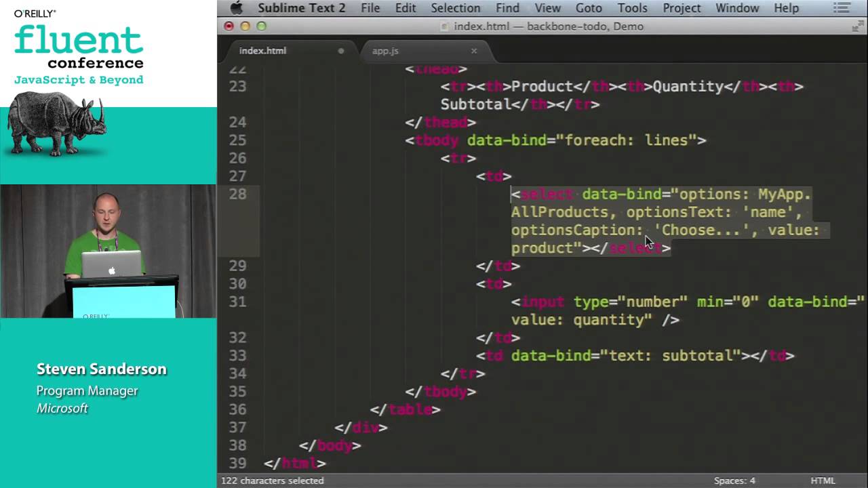
Task: Click the rhinoceros illustration
Action: coord(57,124)
